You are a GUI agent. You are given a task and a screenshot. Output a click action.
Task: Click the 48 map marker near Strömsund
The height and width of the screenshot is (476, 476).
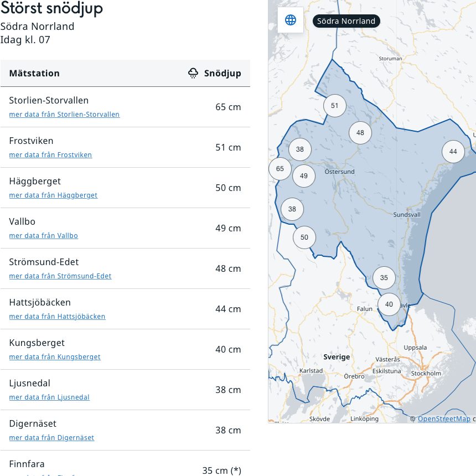tap(360, 133)
